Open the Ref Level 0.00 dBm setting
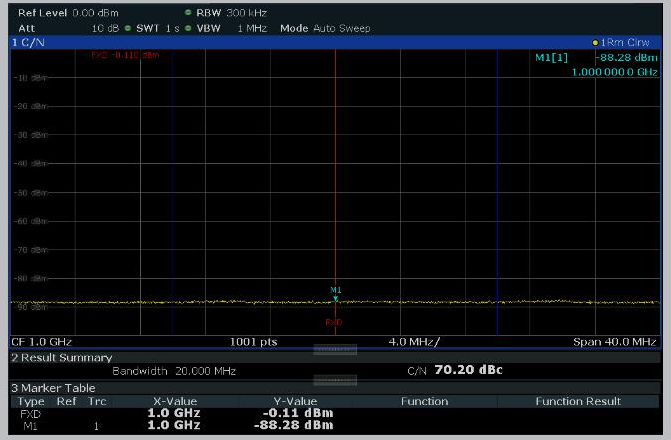 68,13
